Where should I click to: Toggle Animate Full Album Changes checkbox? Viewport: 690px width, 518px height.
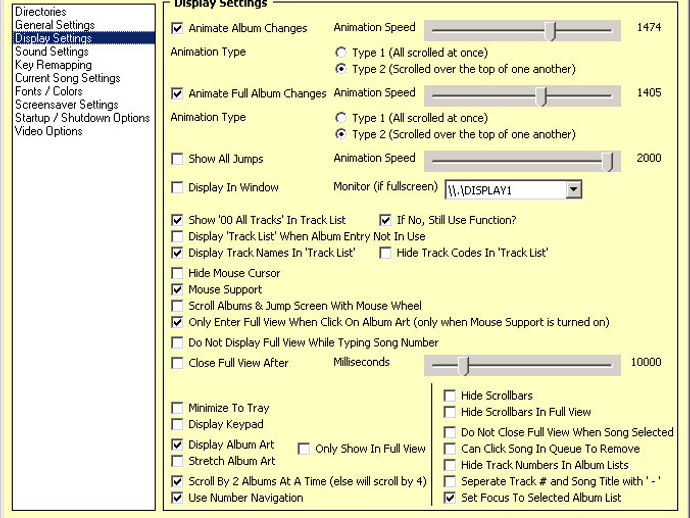177,93
